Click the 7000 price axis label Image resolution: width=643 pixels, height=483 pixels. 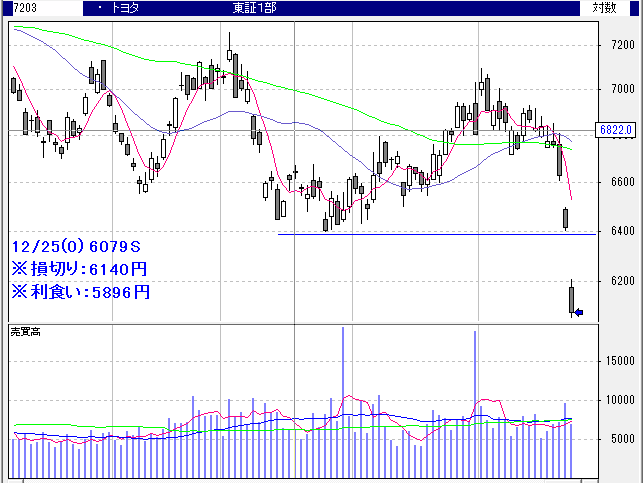click(621, 89)
